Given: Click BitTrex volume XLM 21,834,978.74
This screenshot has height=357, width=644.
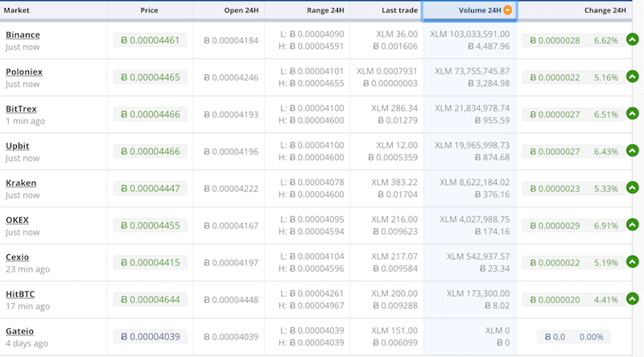Looking at the screenshot, I should click(x=473, y=108).
